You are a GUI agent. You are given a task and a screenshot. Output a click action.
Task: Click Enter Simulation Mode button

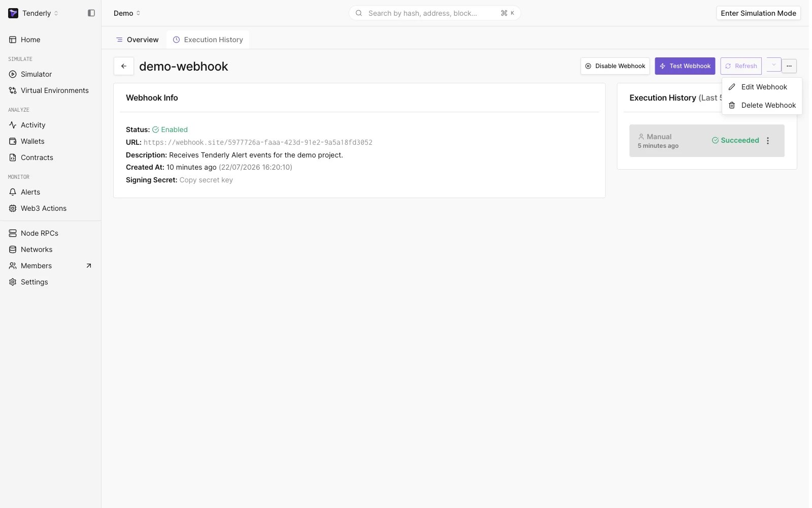758,13
